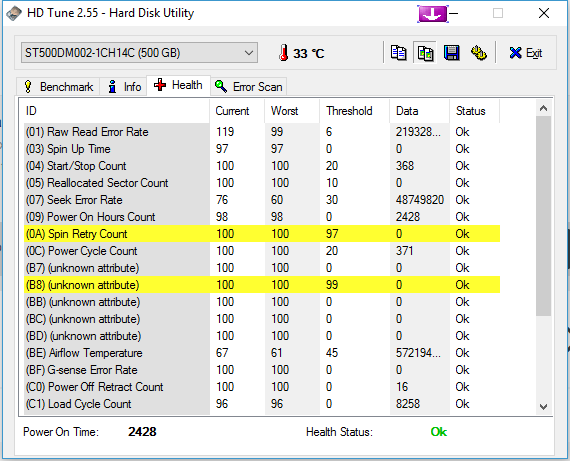Viewport: 570px width, 461px height.
Task: Click the Exit button
Action: (526, 53)
